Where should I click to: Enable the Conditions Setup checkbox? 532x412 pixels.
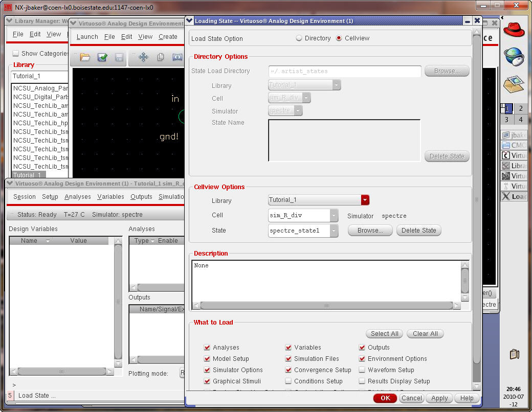click(289, 381)
